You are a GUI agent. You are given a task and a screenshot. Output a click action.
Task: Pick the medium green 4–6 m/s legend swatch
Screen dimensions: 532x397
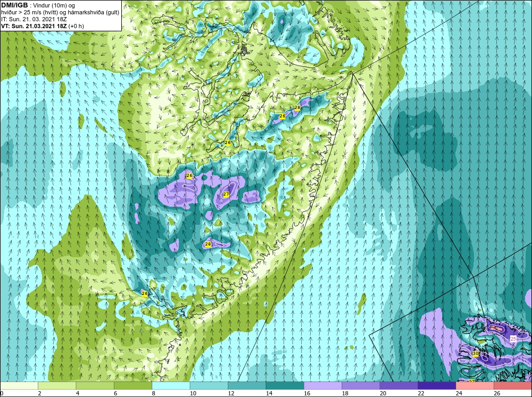tap(95, 385)
